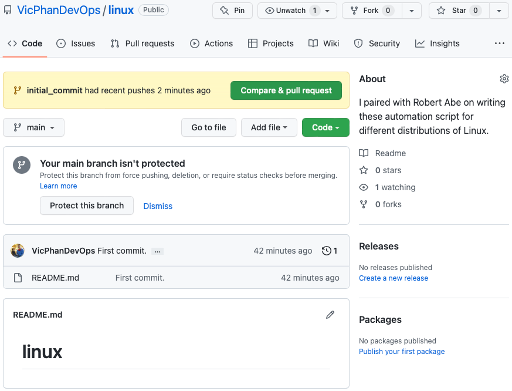The height and width of the screenshot is (391, 512).
Task: Edit README with the pencil icon
Action: tap(330, 315)
